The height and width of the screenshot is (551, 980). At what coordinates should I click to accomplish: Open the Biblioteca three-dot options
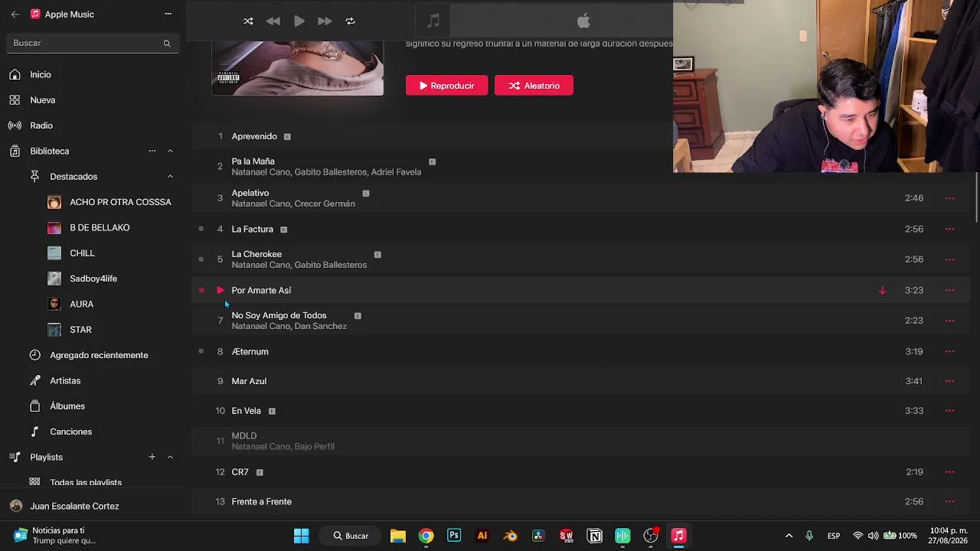click(x=152, y=151)
